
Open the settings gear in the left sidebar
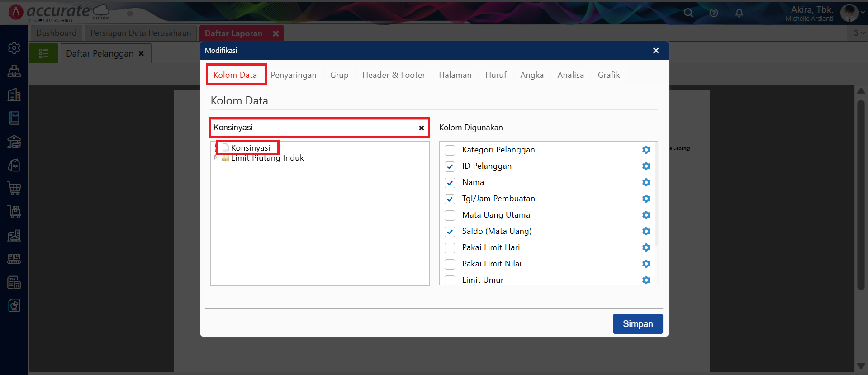[14, 47]
